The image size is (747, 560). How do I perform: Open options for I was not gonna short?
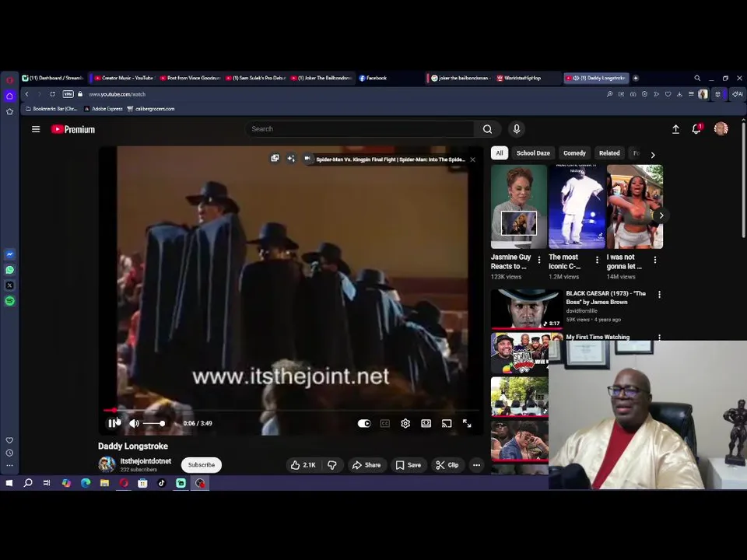(x=655, y=260)
